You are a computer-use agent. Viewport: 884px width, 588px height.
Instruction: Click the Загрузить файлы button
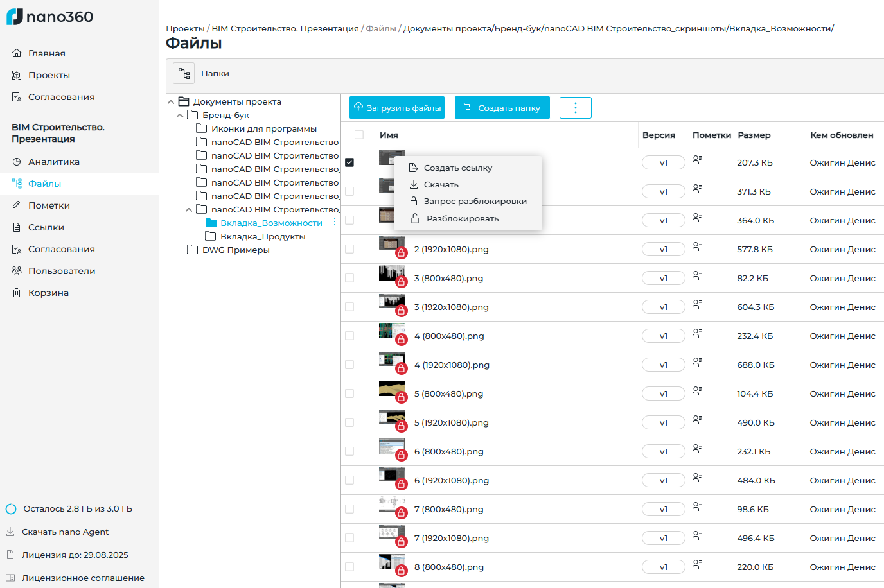(396, 107)
